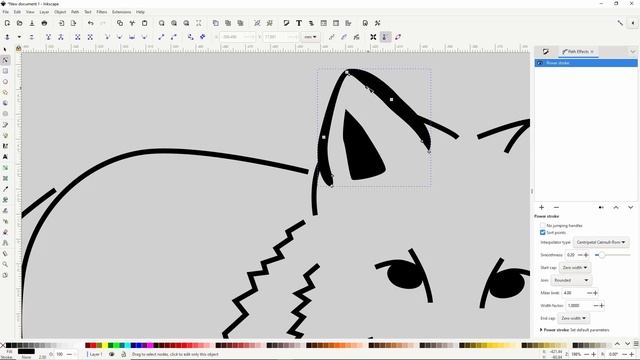This screenshot has width=640, height=360.
Task: Open the File menu
Action: click(x=6, y=12)
